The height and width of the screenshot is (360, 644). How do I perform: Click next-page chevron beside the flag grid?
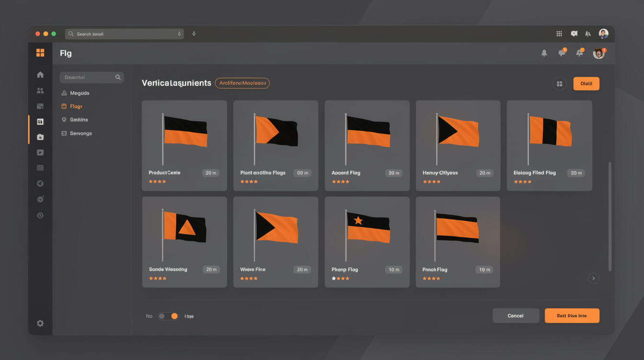pyautogui.click(x=593, y=278)
